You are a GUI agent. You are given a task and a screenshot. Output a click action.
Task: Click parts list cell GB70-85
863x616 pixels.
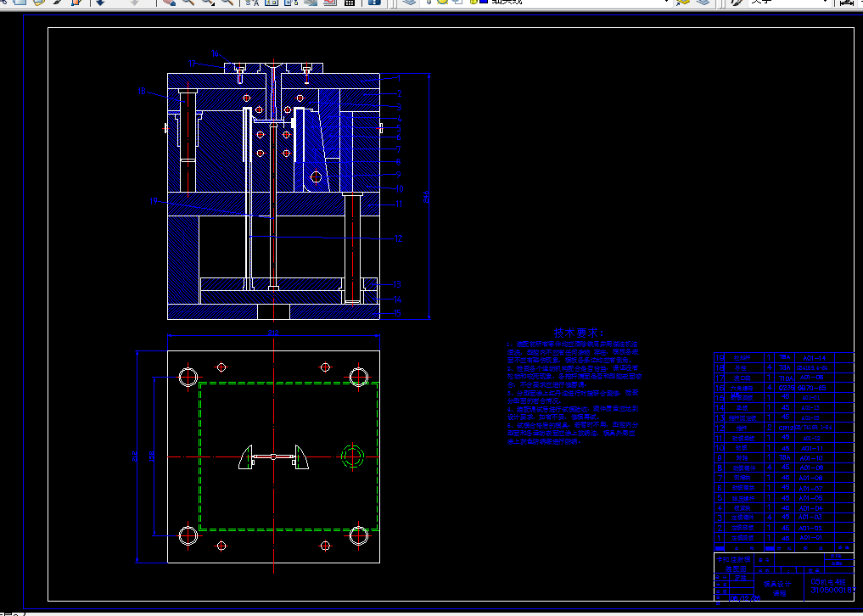pyautogui.click(x=814, y=388)
